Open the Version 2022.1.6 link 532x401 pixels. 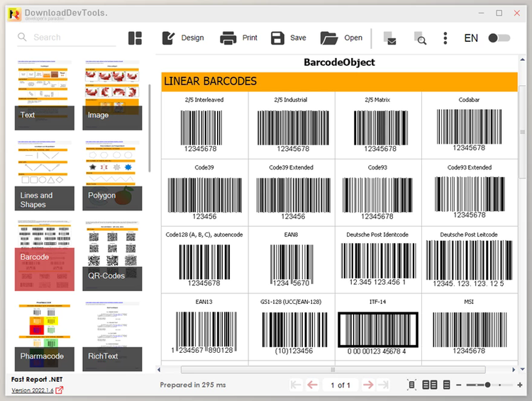tap(32, 390)
